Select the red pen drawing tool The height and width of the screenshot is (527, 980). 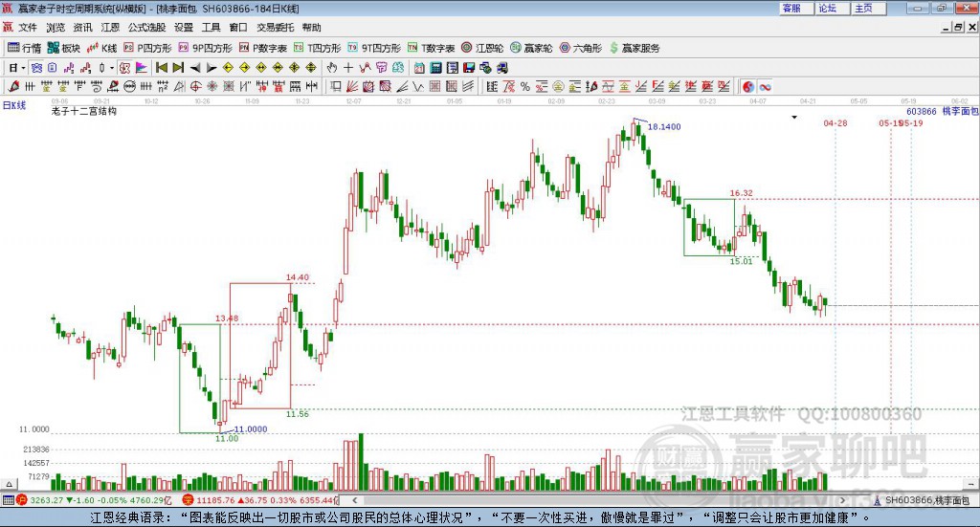pos(13,87)
